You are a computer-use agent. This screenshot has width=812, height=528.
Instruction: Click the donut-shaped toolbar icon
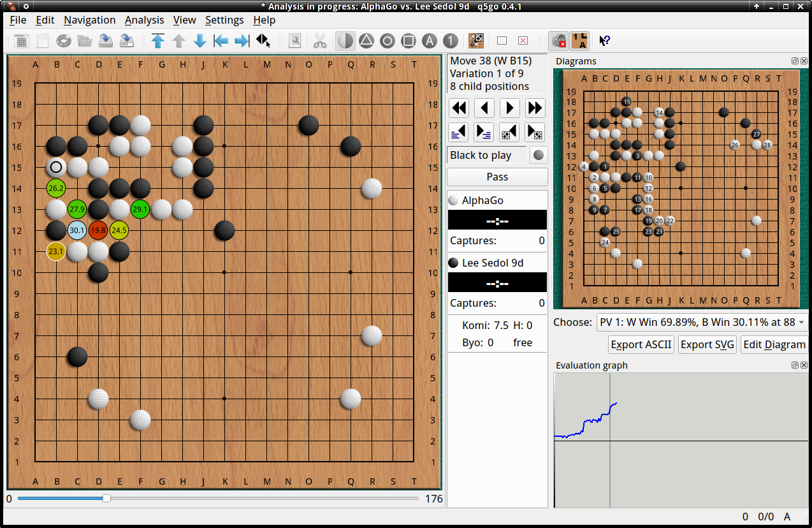pyautogui.click(x=64, y=41)
